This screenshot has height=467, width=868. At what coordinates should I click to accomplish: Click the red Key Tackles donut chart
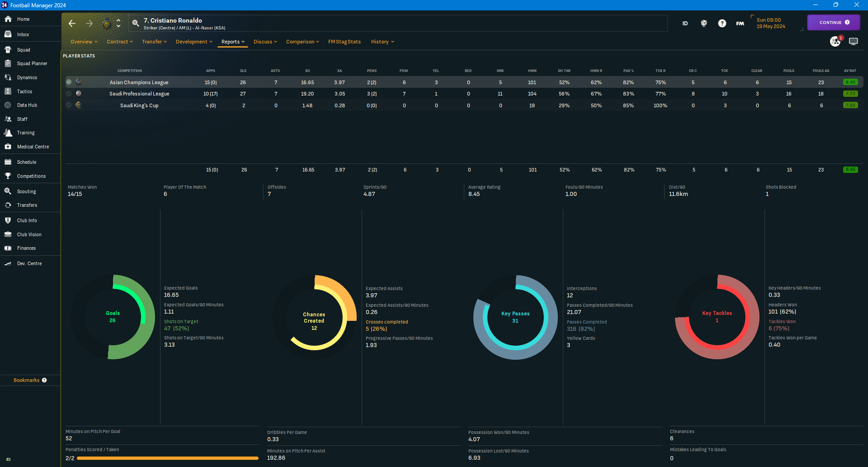pyautogui.click(x=717, y=317)
